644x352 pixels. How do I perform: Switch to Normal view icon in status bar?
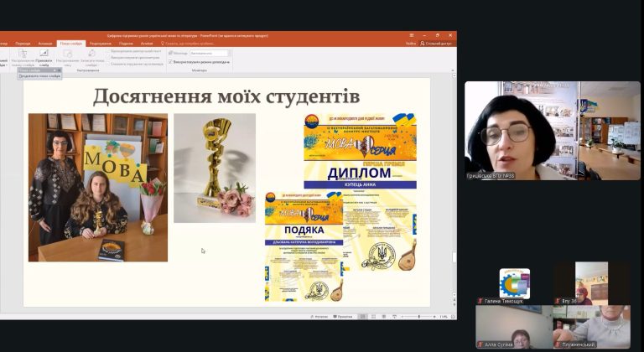click(x=362, y=317)
